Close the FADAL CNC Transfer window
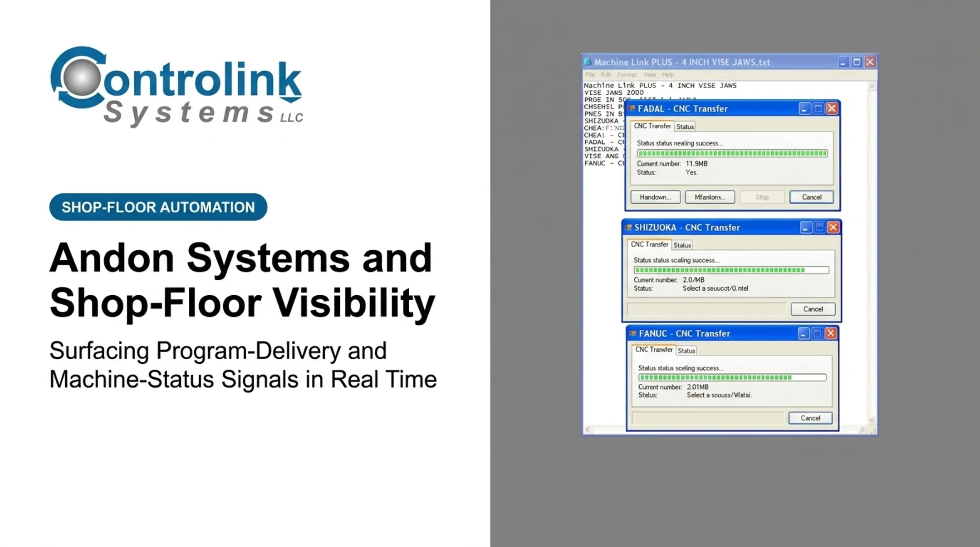Screen dimensions: 980x547 click(x=832, y=108)
